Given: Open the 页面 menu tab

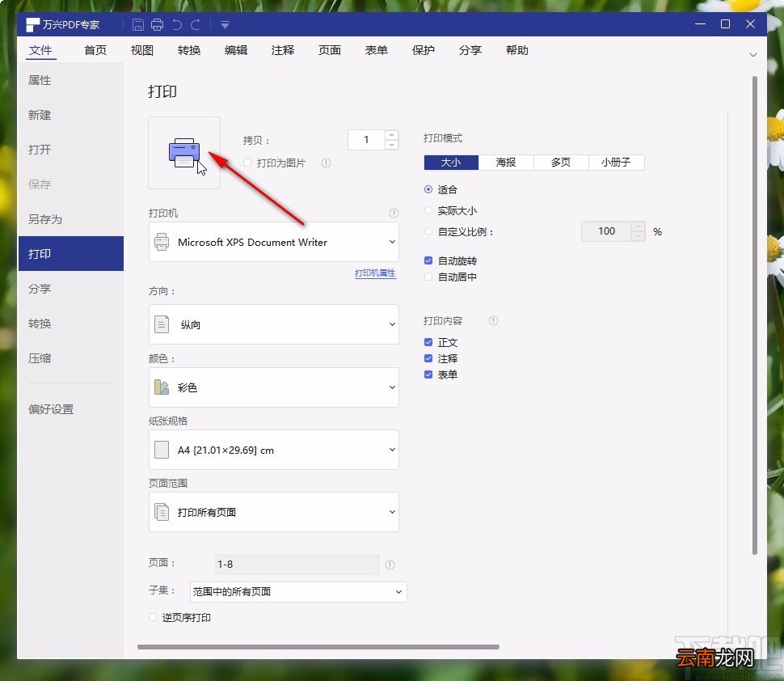Looking at the screenshot, I should tap(330, 50).
